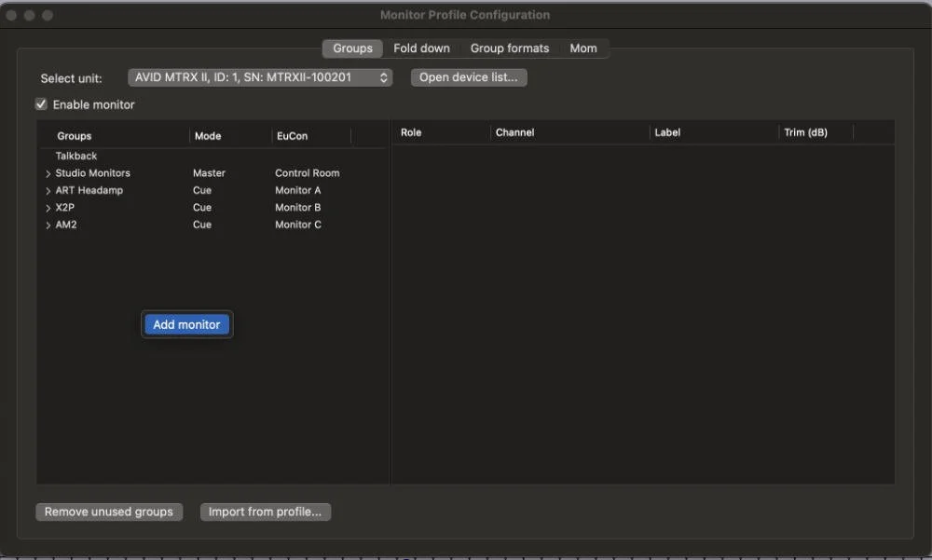Select the Studio Monitors Master mode cell

pos(209,172)
